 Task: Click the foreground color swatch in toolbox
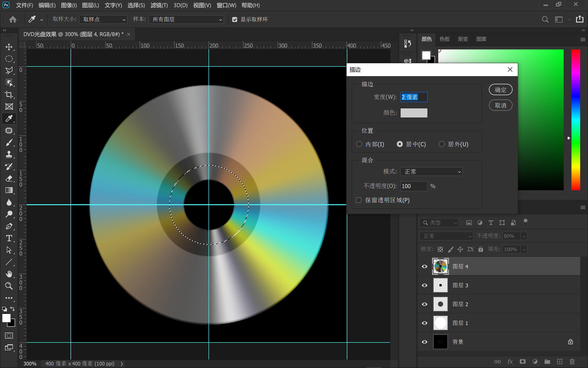tap(6, 318)
